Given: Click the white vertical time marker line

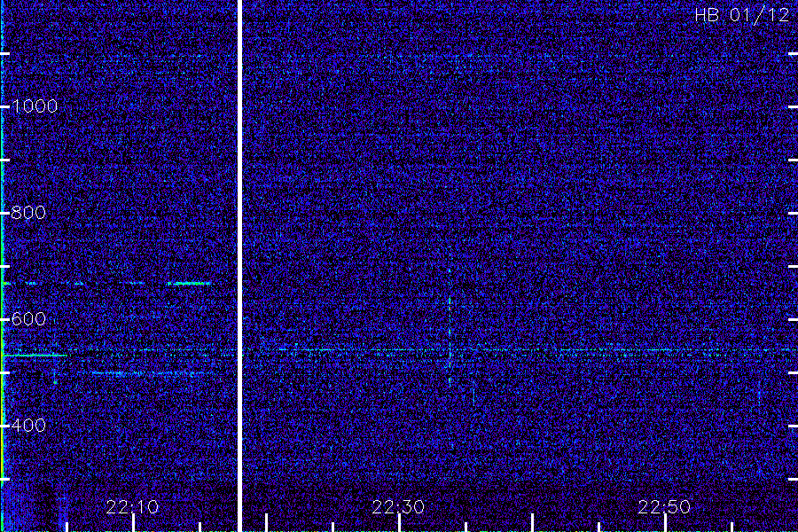Looking at the screenshot, I should 239,266.
